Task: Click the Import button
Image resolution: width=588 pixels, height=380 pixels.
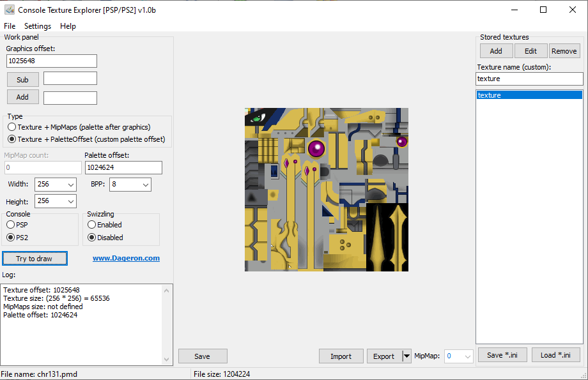Action: 341,356
